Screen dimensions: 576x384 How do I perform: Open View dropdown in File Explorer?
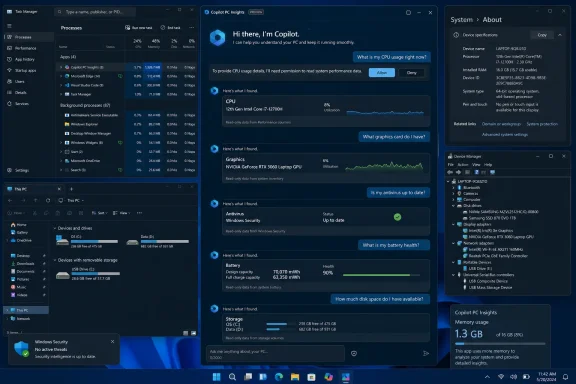point(121,213)
